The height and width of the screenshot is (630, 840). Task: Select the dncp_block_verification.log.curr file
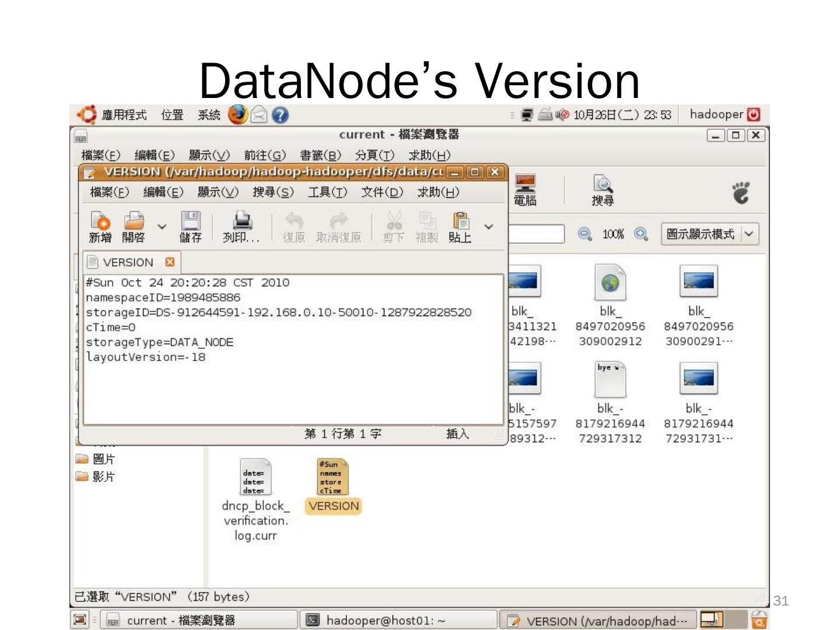pyautogui.click(x=256, y=501)
